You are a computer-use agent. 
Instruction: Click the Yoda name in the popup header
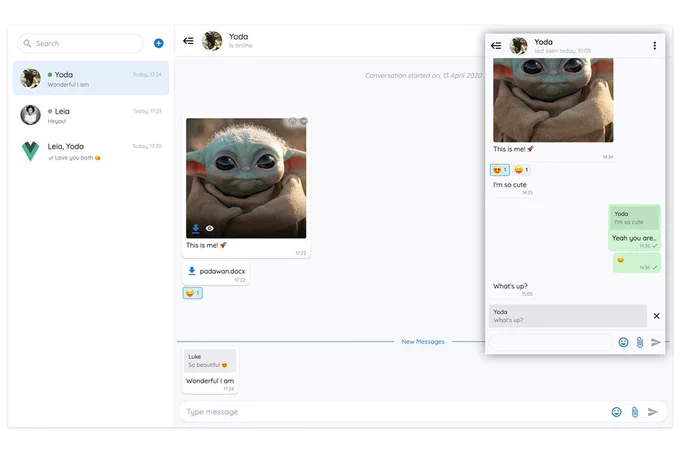point(543,42)
